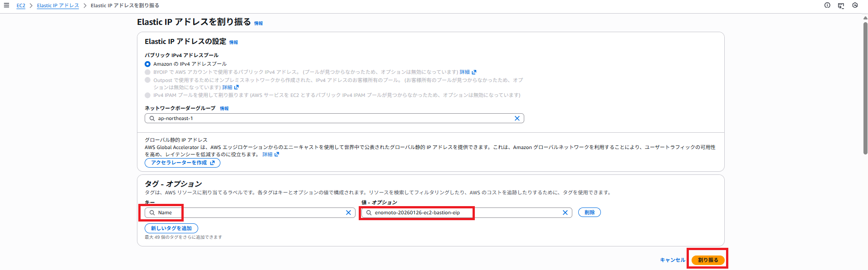The height and width of the screenshot is (270, 868).
Task: Click the orange 割り振る button
Action: (x=707, y=260)
